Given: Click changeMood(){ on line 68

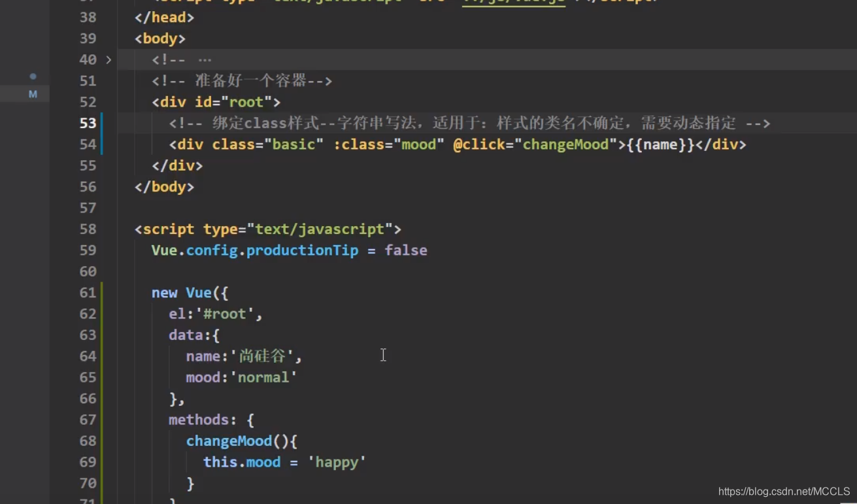Looking at the screenshot, I should point(241,441).
